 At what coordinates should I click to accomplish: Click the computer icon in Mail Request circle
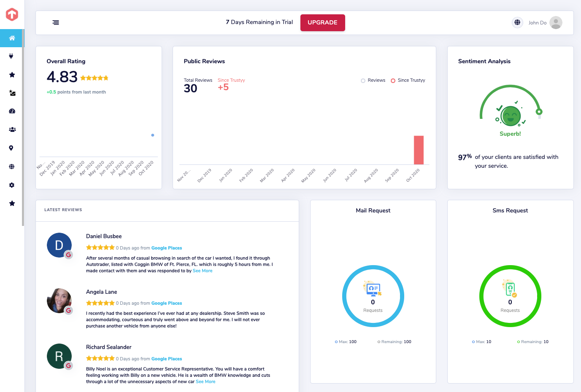click(373, 289)
